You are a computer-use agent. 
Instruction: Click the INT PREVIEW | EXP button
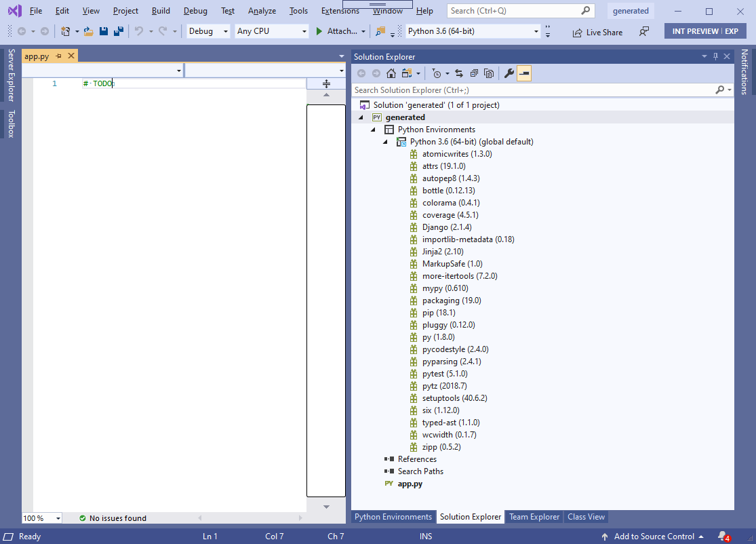(705, 31)
